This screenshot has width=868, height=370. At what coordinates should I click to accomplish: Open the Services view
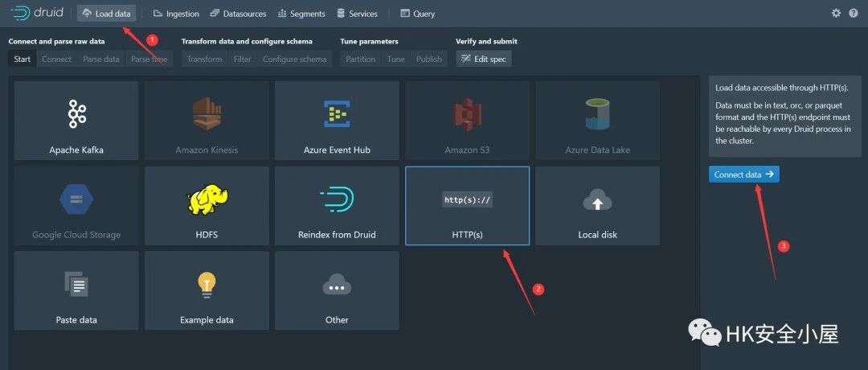coord(357,14)
